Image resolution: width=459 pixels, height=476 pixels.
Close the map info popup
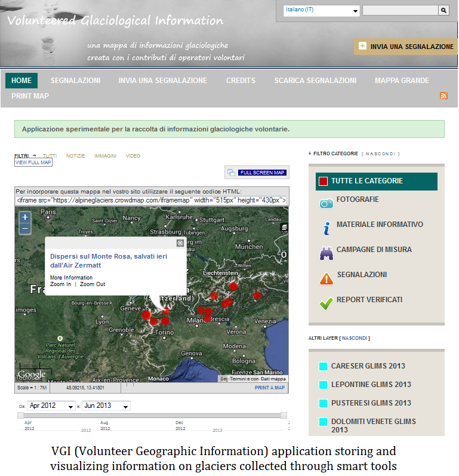coord(180,243)
